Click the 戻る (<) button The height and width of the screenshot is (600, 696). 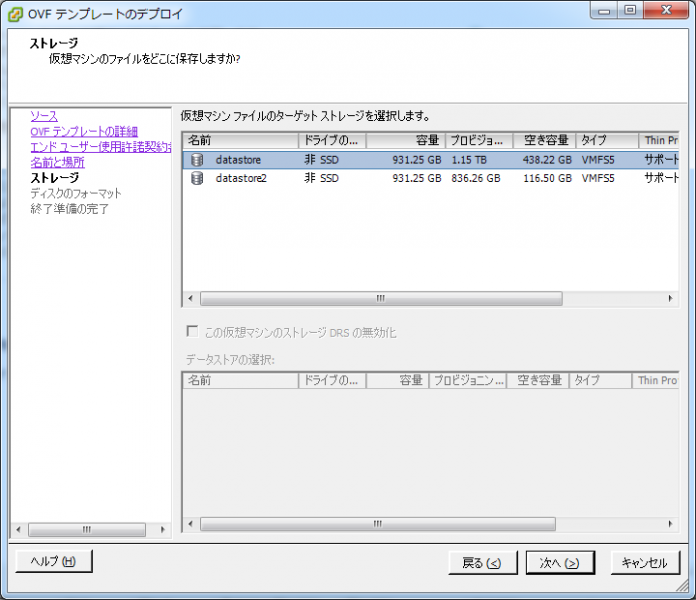pyautogui.click(x=482, y=563)
